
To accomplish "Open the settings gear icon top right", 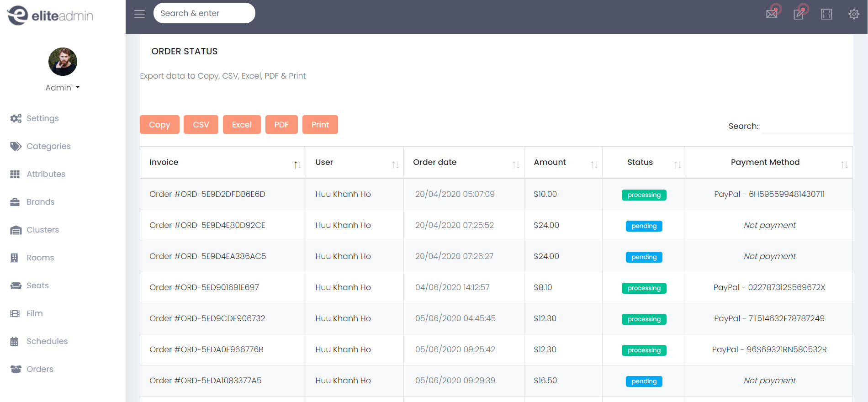I will click(853, 14).
